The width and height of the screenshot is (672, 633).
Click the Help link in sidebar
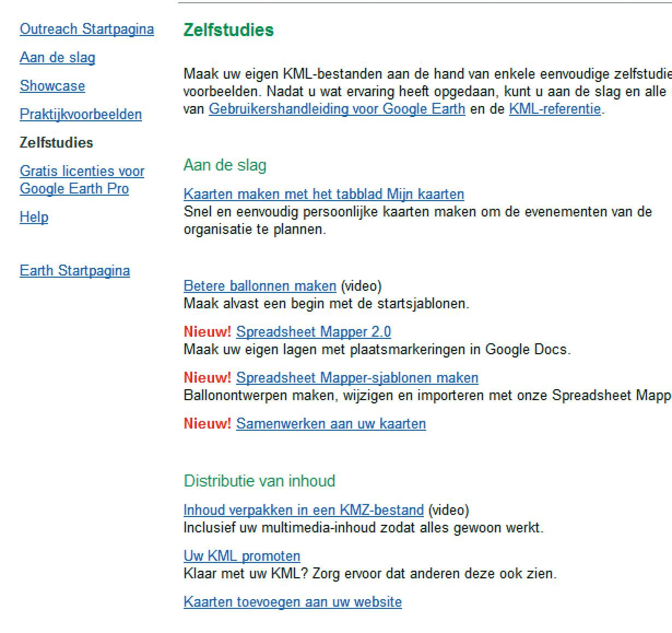pos(34,217)
